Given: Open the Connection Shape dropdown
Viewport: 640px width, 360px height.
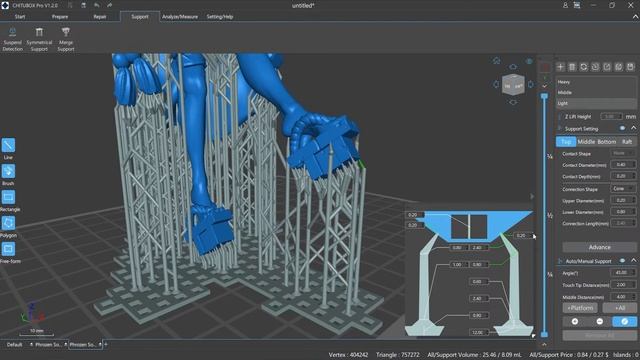Looking at the screenshot, I should [623, 189].
